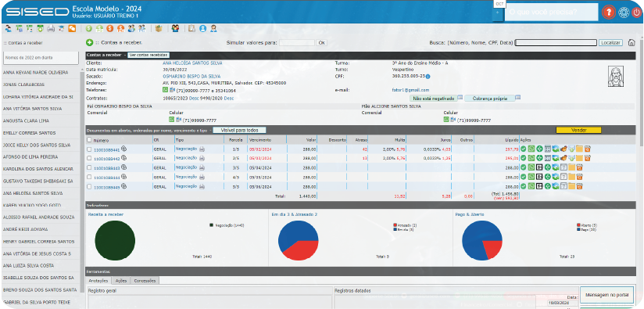Viewport: 644px width, 309px height.
Task: Open the Anotações tab
Action: click(99, 281)
